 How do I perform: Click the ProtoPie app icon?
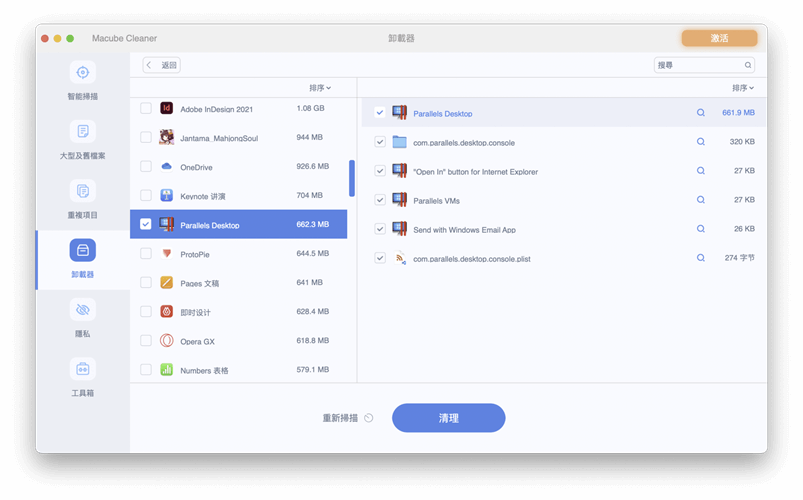(166, 253)
